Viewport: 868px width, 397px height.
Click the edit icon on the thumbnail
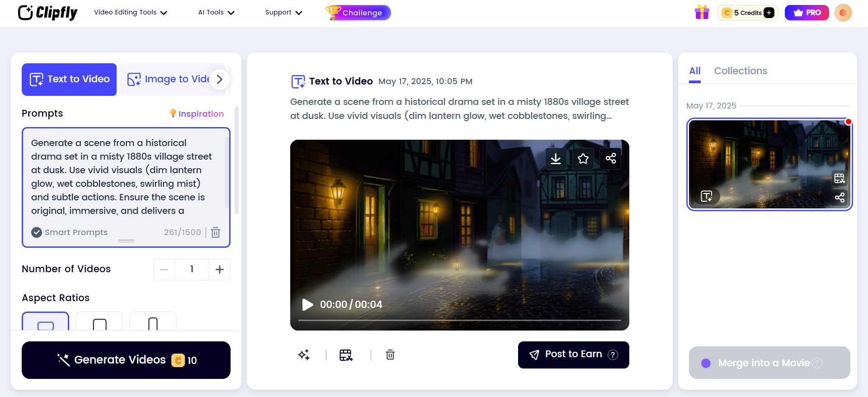[x=840, y=179]
